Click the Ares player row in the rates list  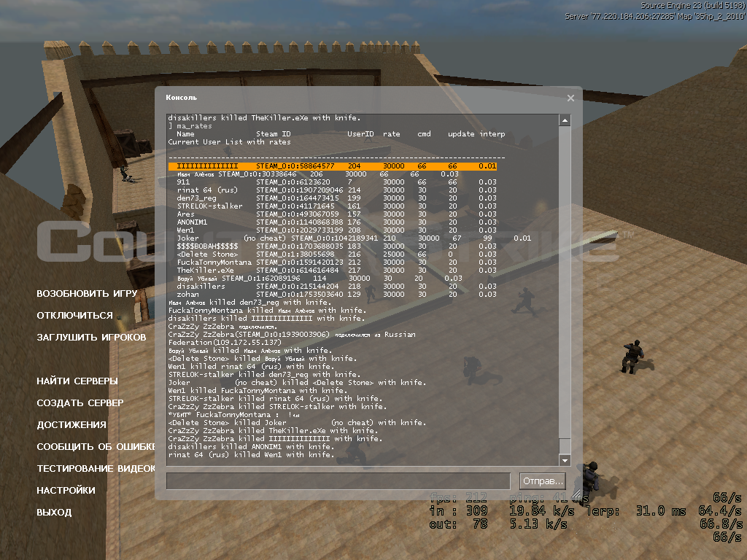tap(337, 214)
